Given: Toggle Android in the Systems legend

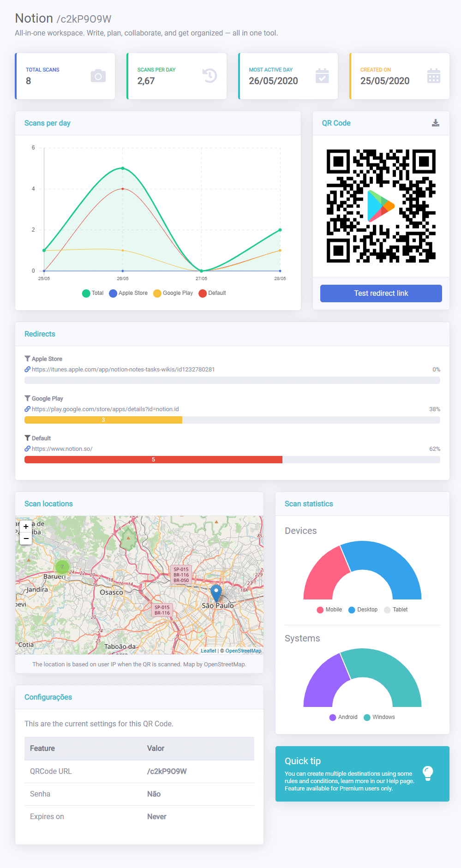Looking at the screenshot, I should pyautogui.click(x=343, y=717).
